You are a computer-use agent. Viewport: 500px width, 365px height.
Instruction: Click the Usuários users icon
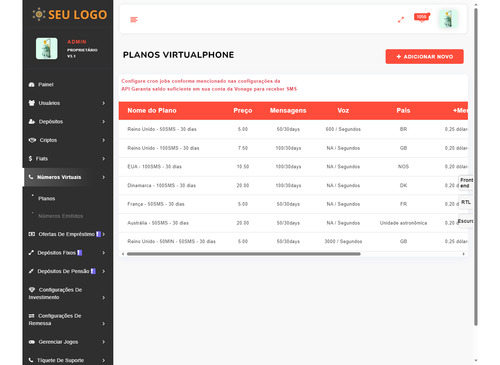click(x=32, y=103)
